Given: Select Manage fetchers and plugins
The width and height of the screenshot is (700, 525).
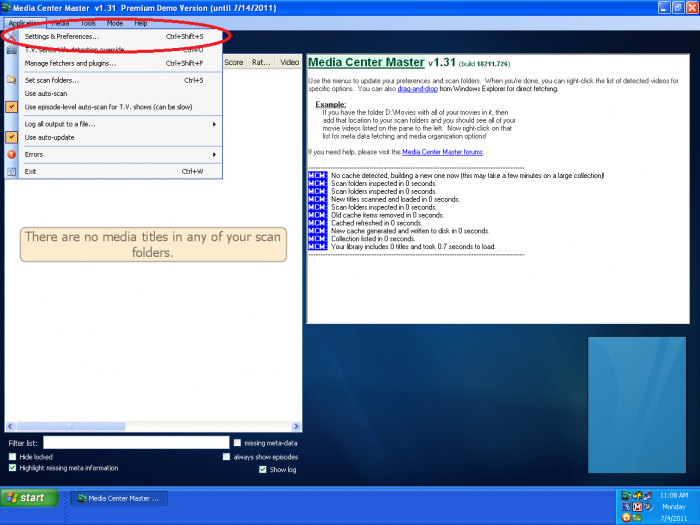Looking at the screenshot, I should pyautogui.click(x=114, y=63).
